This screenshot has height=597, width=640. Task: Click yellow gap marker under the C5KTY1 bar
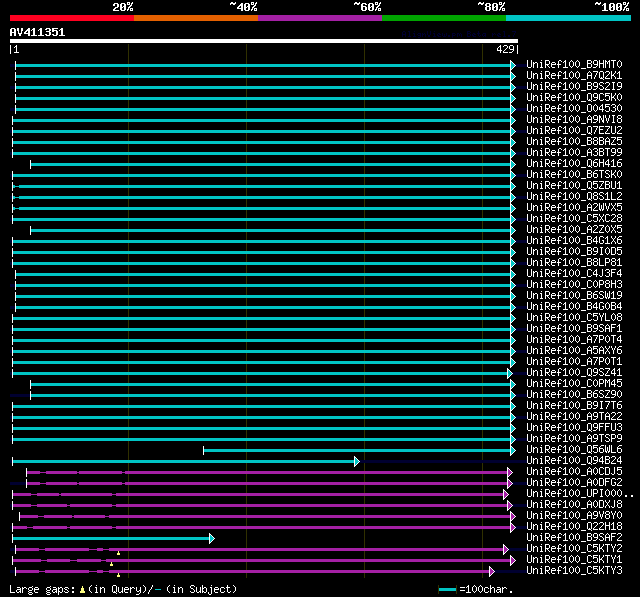point(111,564)
